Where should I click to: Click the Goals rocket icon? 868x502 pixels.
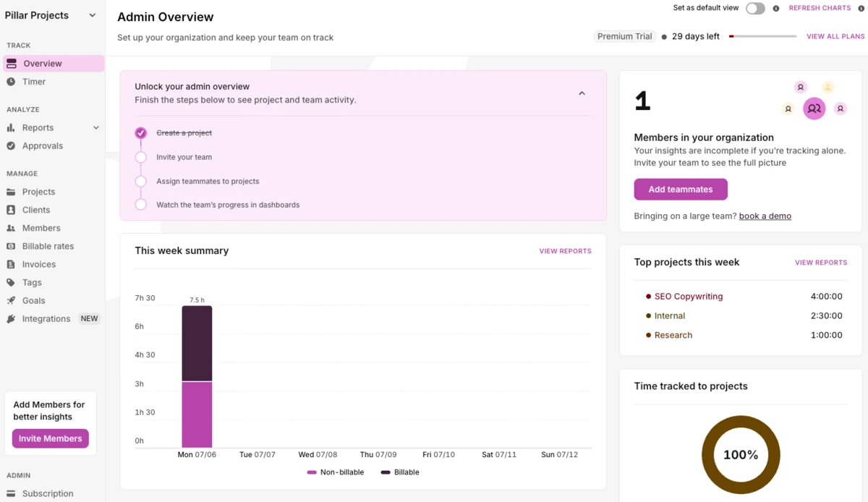click(11, 301)
